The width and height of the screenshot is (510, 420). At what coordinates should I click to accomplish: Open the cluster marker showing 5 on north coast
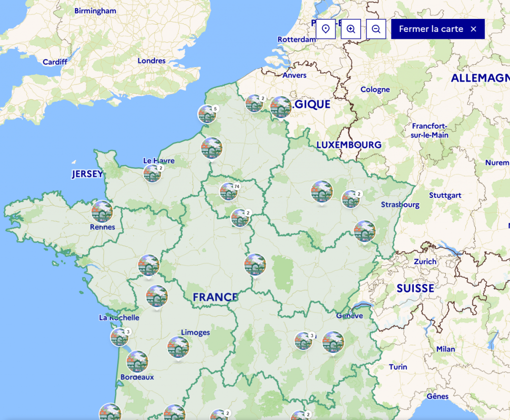207,114
